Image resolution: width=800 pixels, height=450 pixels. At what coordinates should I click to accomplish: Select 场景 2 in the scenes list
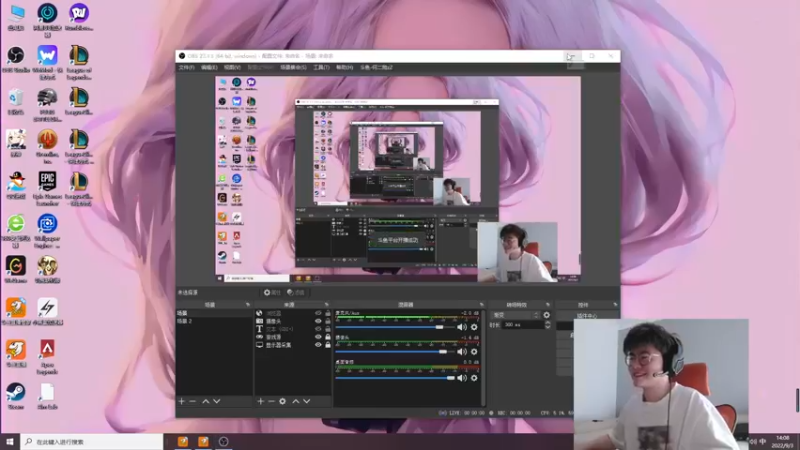tap(214, 321)
